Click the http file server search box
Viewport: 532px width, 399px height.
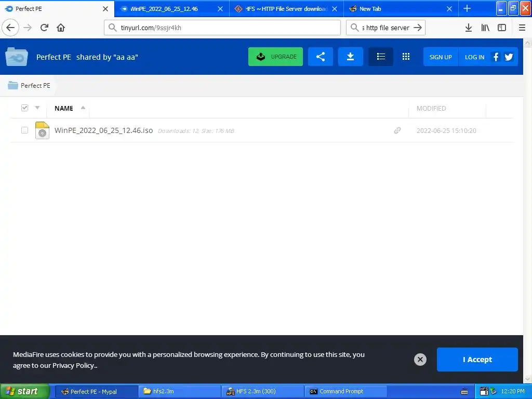(x=386, y=28)
